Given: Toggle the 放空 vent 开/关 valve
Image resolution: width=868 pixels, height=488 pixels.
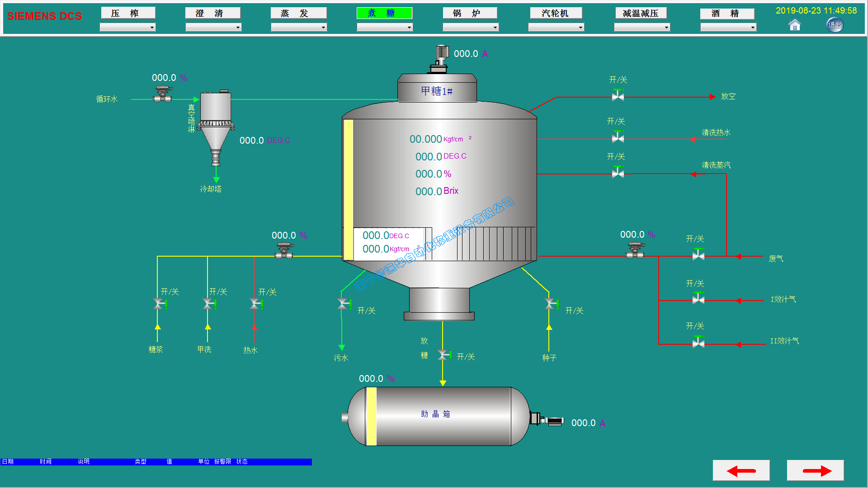Looking at the screenshot, I should coord(618,96).
